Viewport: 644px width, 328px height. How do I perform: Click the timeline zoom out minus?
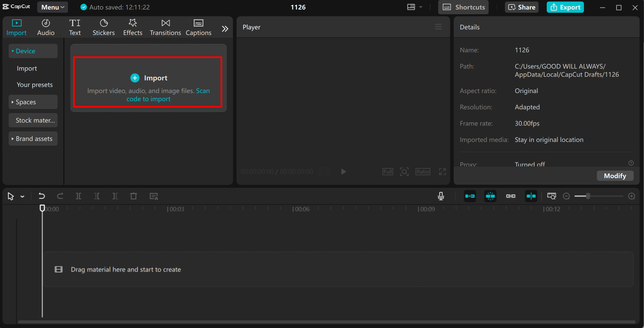567,196
